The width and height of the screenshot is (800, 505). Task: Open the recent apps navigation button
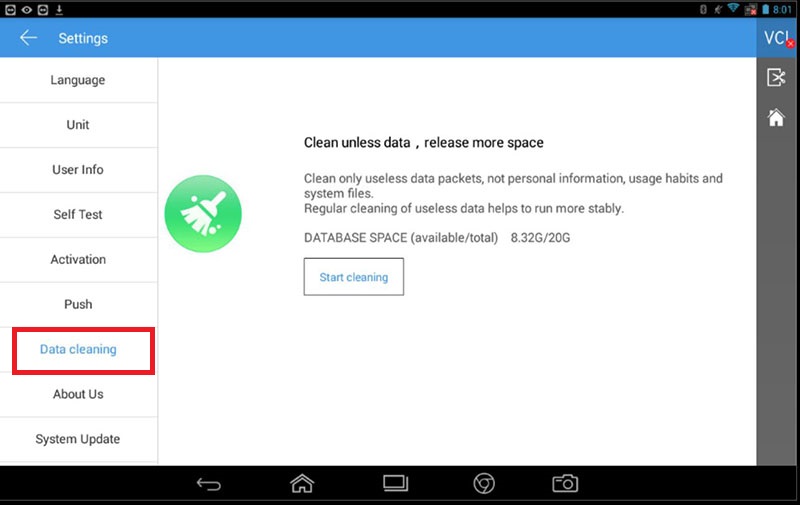click(x=396, y=484)
